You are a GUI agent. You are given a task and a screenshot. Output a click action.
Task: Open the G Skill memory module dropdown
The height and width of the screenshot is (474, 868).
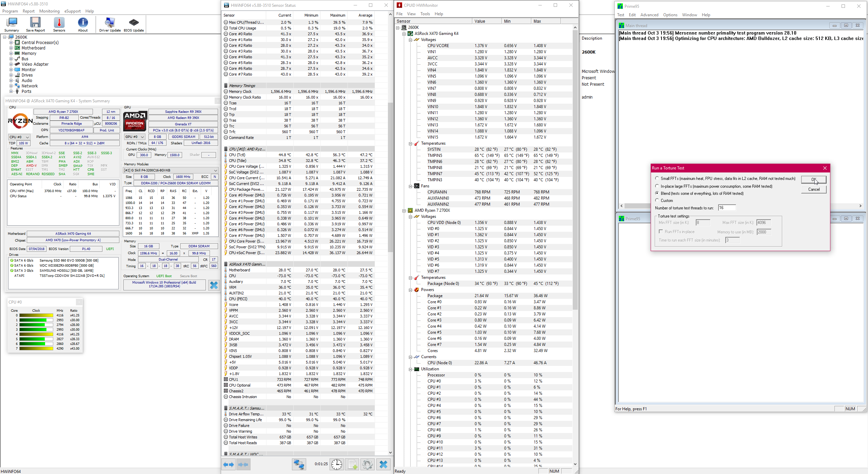171,170
